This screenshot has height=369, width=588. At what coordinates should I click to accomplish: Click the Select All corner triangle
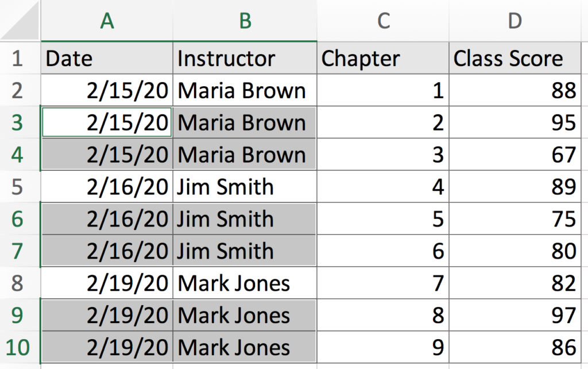tap(21, 21)
